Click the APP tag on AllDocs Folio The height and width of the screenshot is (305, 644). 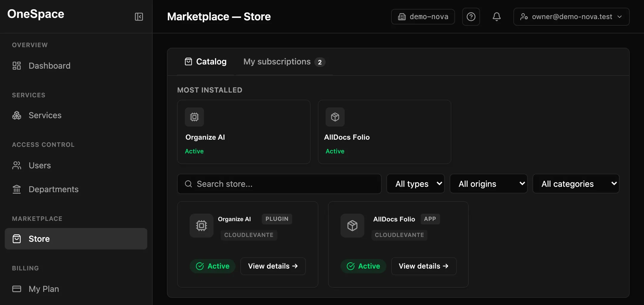pos(430,219)
